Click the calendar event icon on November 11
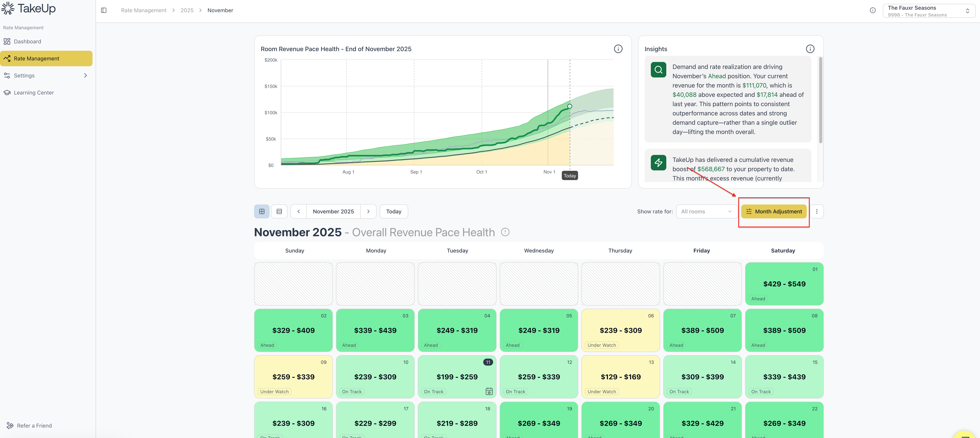This screenshot has height=438, width=980. click(489, 391)
